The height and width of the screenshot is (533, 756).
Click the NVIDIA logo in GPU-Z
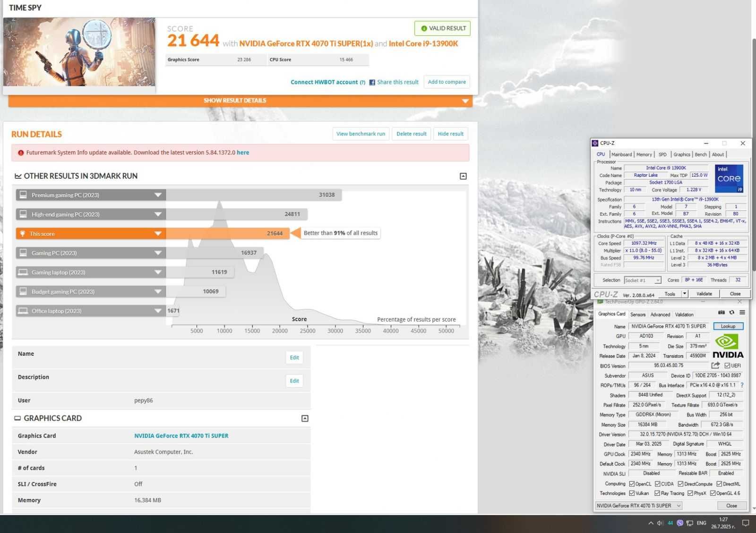728,346
